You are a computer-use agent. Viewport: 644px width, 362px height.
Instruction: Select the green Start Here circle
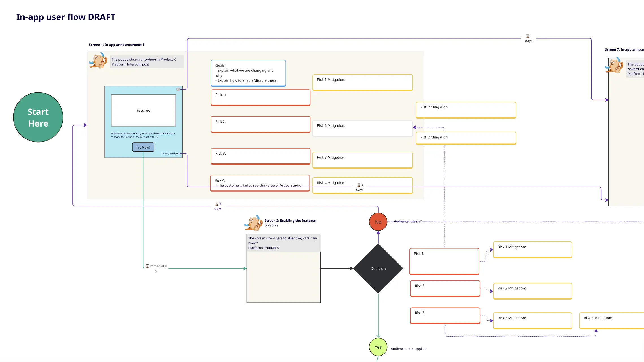pos(38,117)
